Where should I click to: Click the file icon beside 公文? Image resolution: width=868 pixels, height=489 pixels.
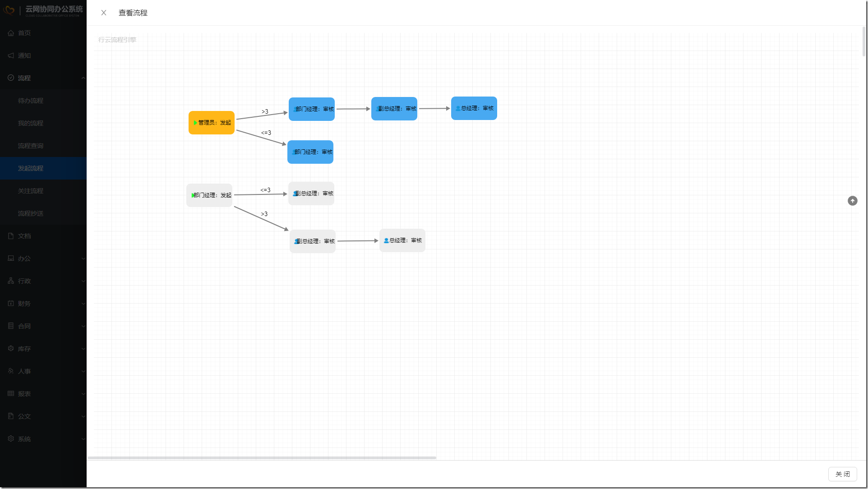11,416
